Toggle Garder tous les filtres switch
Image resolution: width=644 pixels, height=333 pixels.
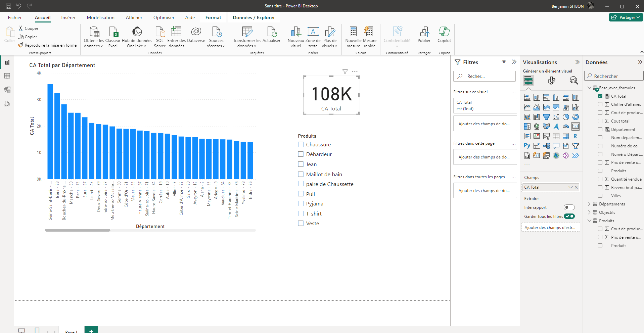569,216
